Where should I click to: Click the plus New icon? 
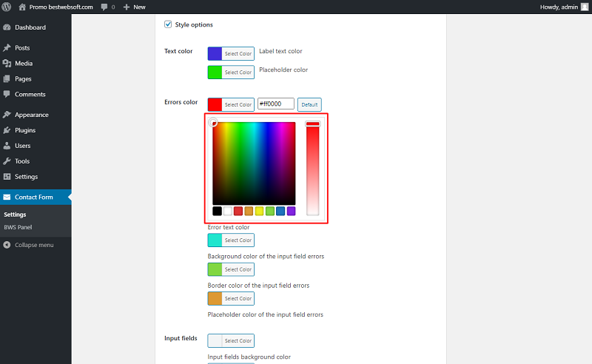127,7
